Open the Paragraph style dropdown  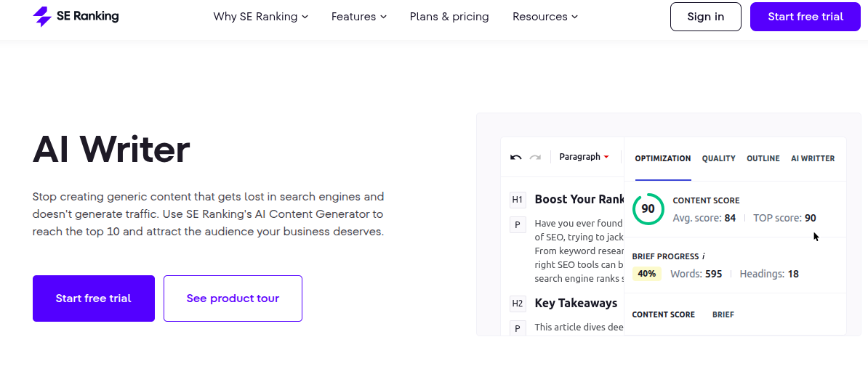(584, 157)
